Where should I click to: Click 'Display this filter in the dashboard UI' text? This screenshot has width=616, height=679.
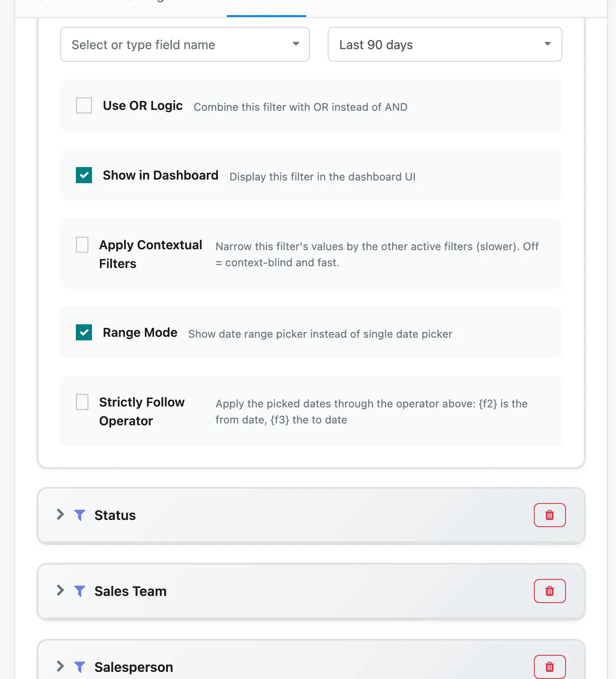(322, 177)
